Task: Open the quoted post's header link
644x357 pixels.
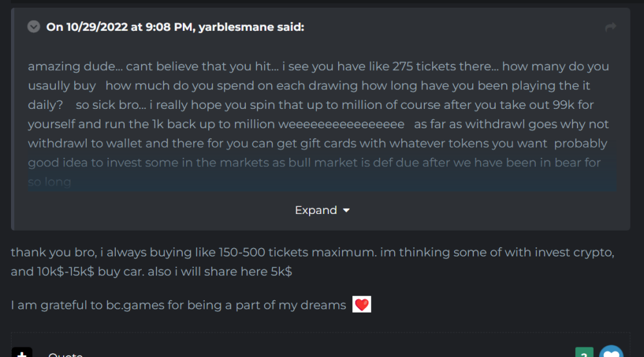Action: (x=175, y=26)
